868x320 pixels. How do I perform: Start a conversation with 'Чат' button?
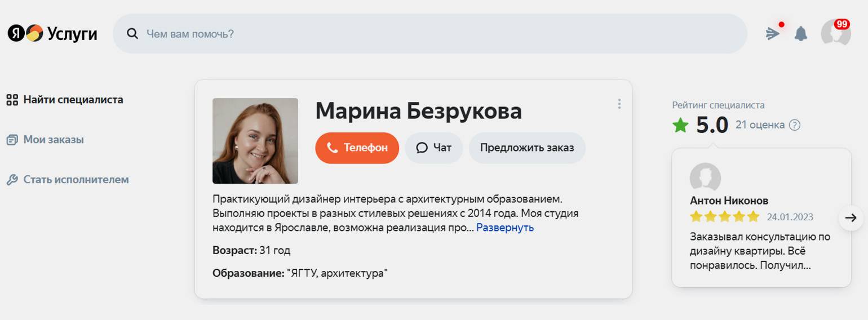[x=433, y=148]
